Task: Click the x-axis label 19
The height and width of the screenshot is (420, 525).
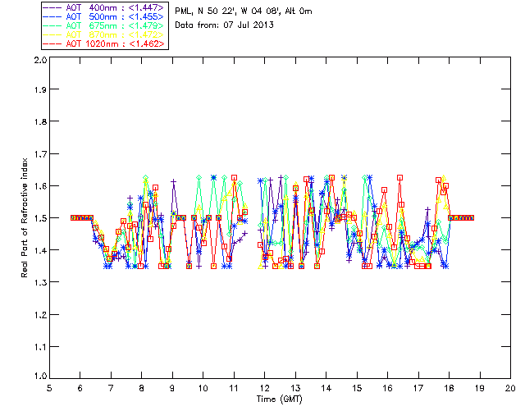Action: click(480, 388)
